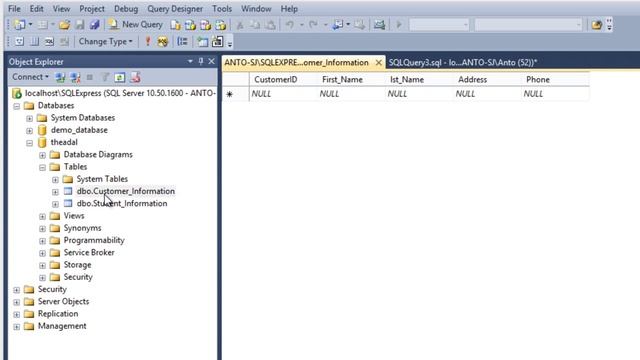Click the Analysis Services DMX Query icon

pyautogui.click(x=206, y=25)
